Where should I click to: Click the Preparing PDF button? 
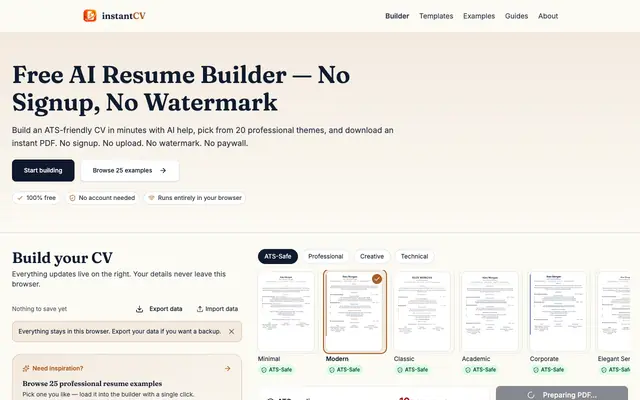pyautogui.click(x=562, y=393)
